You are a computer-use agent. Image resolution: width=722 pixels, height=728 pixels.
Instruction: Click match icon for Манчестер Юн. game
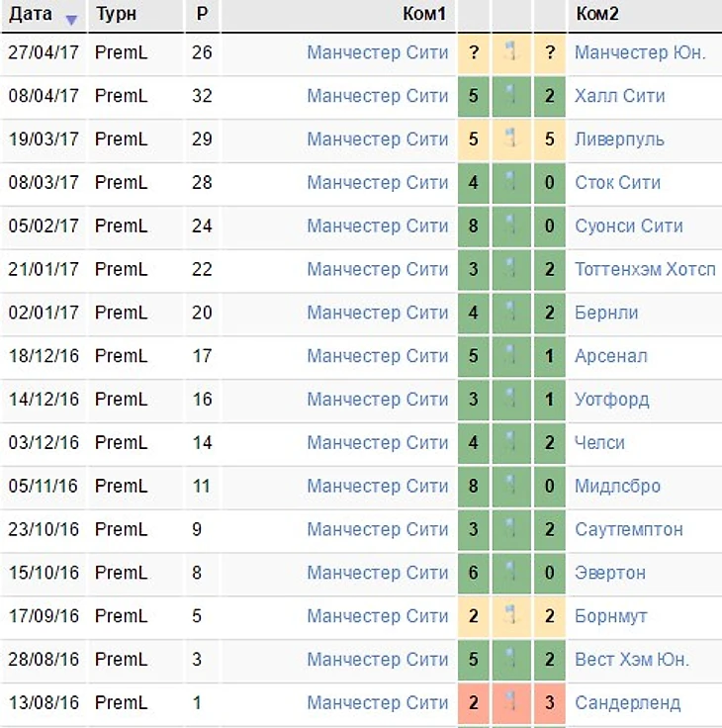click(x=511, y=52)
